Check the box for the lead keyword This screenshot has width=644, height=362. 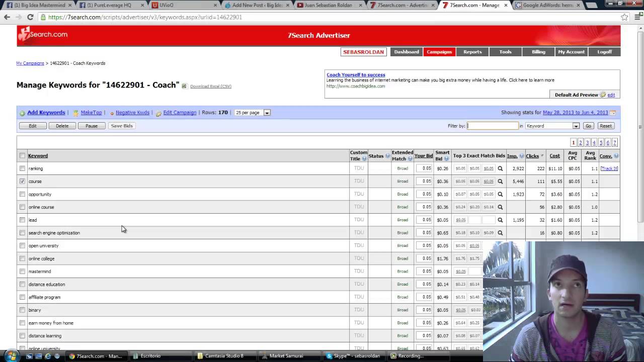(22, 220)
